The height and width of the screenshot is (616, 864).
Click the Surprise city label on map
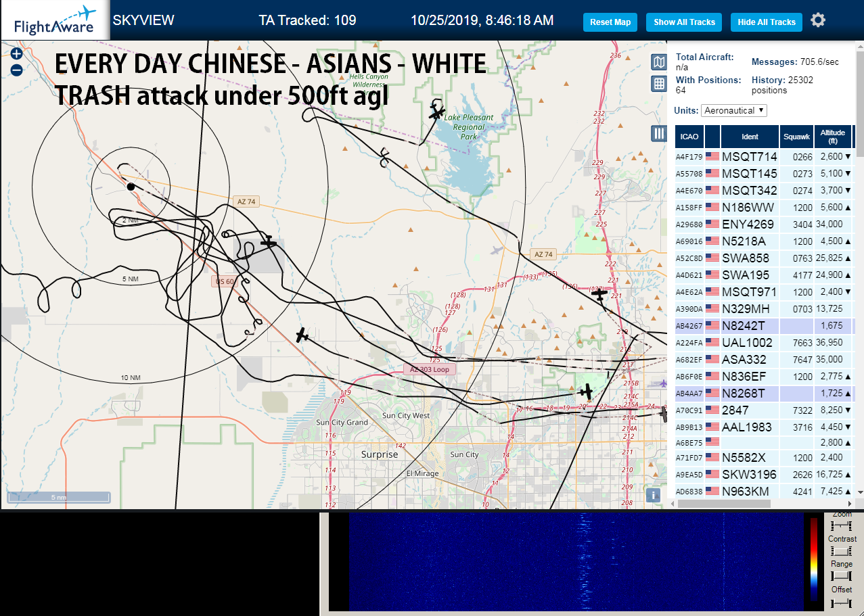click(380, 454)
